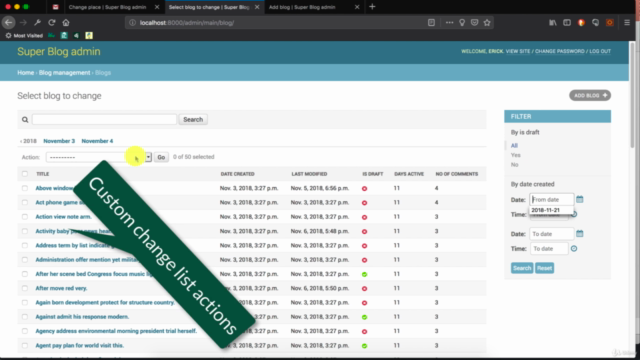The image size is (640, 360).
Task: Pick the 2018-11-21 date suggestion
Action: [x=545, y=210]
